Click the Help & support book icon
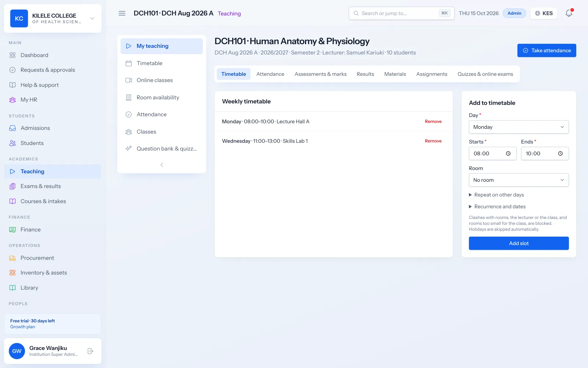The image size is (588, 368). point(12,85)
